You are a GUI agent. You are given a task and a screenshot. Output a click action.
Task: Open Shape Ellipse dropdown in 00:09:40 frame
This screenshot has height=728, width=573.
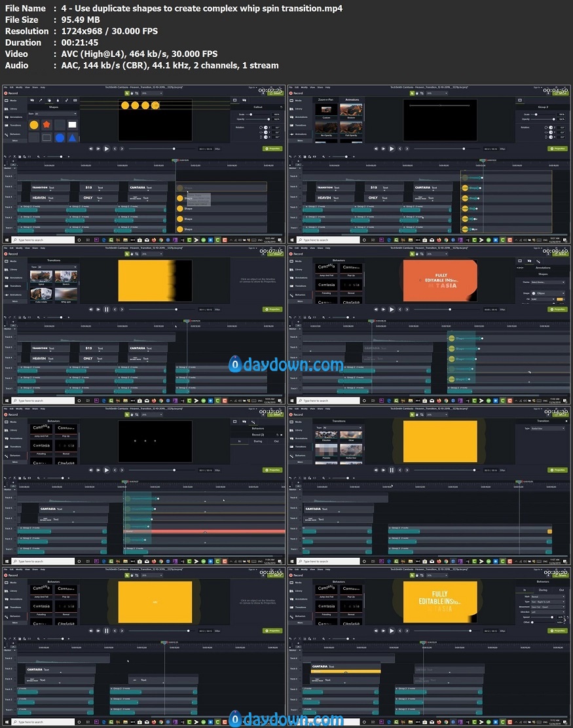pos(548,293)
